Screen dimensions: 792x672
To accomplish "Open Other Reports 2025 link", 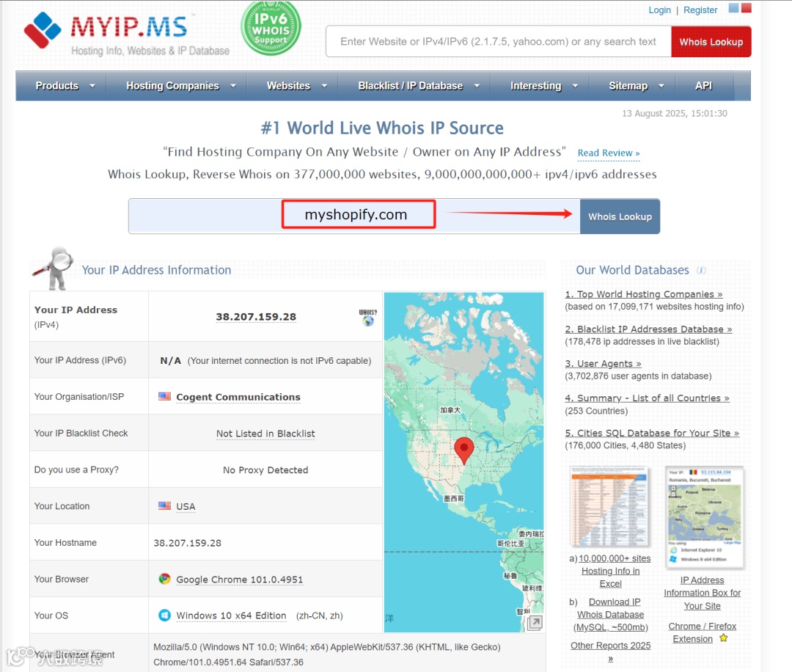I will pyautogui.click(x=611, y=651).
